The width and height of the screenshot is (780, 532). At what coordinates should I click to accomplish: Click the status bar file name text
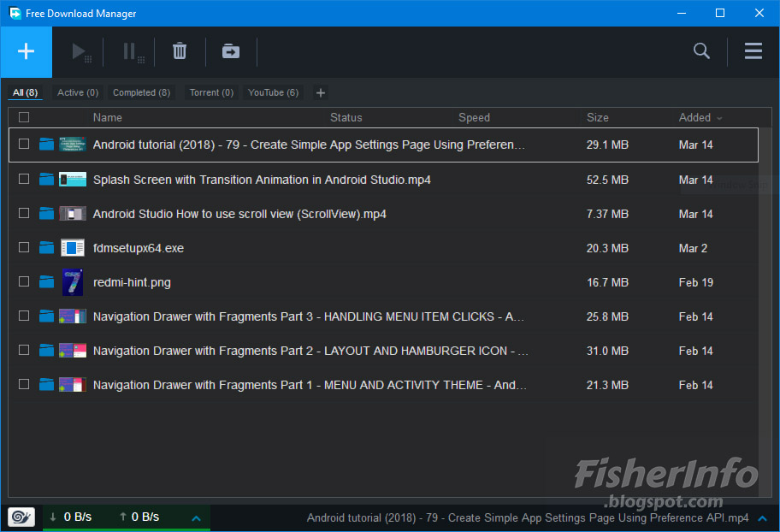tap(528, 517)
